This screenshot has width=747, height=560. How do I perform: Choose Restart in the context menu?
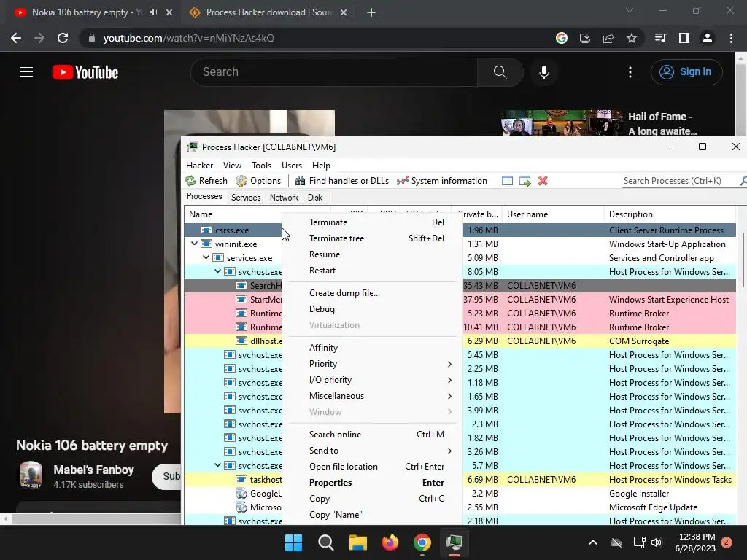(x=373, y=271)
